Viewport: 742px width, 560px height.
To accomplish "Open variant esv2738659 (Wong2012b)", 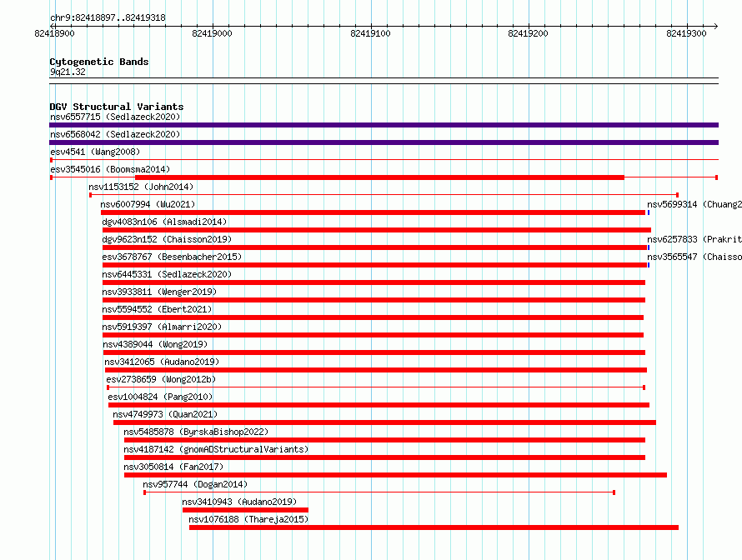I will click(161, 379).
